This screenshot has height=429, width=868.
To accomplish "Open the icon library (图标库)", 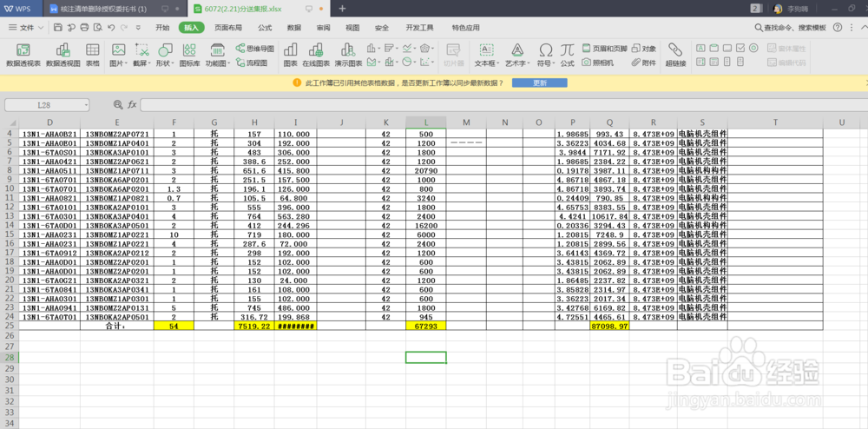I will [189, 56].
